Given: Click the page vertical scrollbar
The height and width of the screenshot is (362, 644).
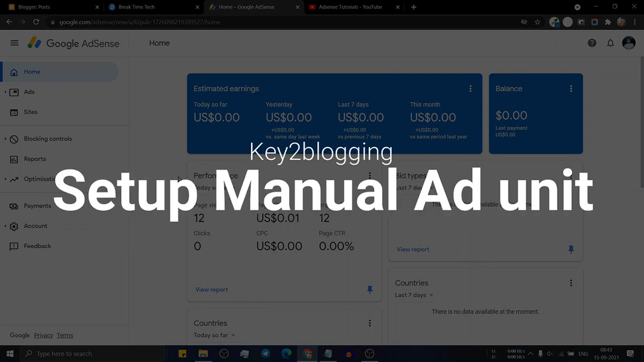Looking at the screenshot, I should [x=642, y=122].
